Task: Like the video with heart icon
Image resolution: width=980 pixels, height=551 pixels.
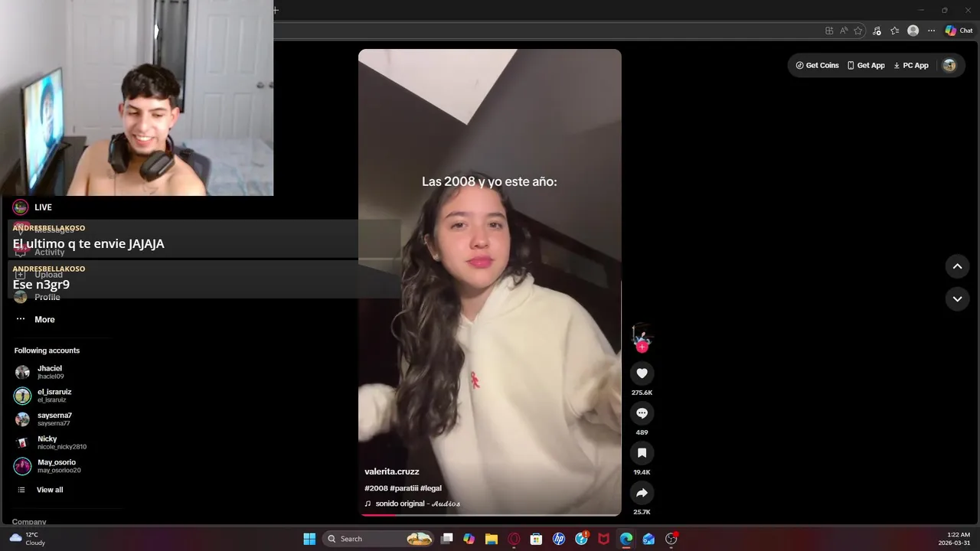Action: point(642,373)
